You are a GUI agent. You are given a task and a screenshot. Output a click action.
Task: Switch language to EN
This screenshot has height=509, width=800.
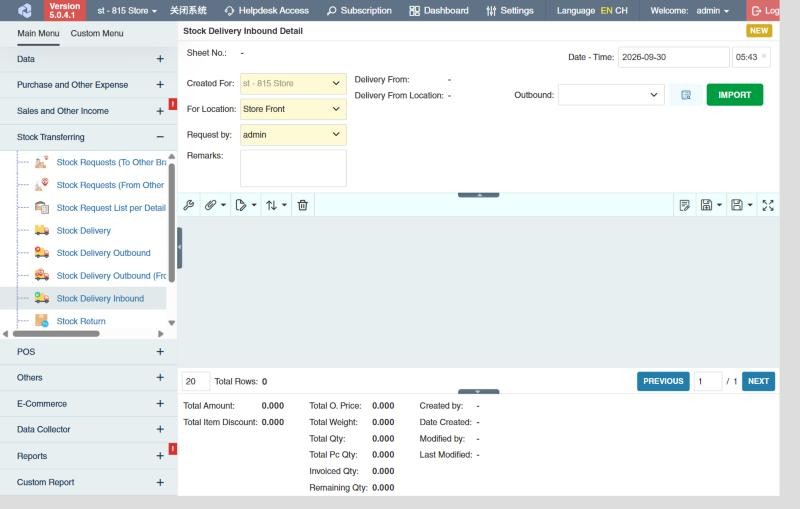pyautogui.click(x=606, y=10)
